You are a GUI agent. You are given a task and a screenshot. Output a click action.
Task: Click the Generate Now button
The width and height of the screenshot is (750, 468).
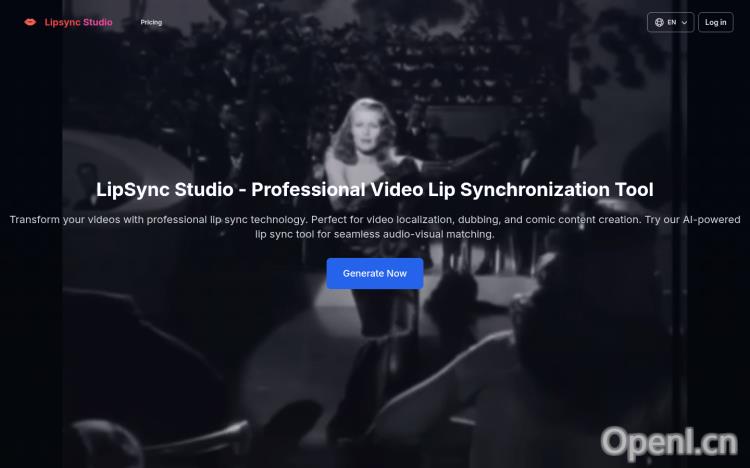point(375,273)
